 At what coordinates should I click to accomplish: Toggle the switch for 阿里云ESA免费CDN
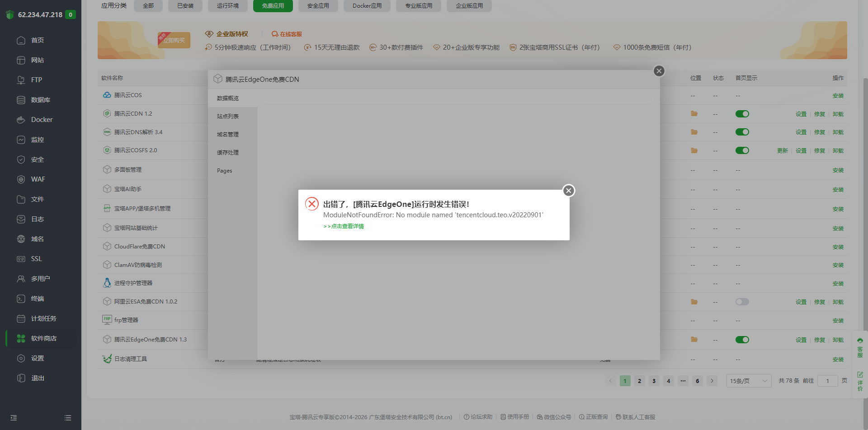pyautogui.click(x=742, y=301)
